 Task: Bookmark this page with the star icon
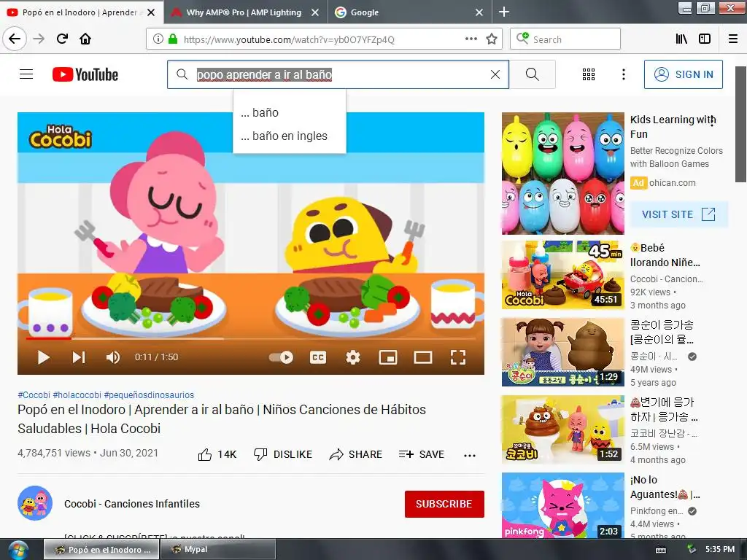492,39
